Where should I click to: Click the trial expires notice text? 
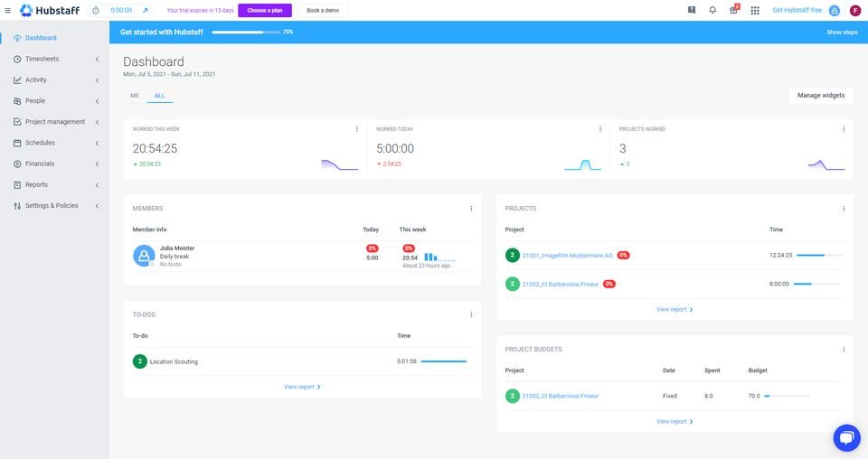pyautogui.click(x=201, y=10)
